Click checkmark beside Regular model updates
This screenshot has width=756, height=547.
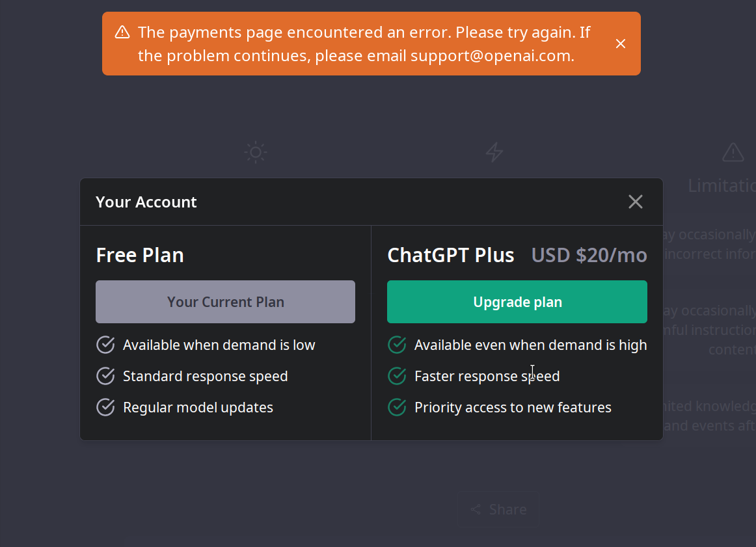tap(105, 407)
